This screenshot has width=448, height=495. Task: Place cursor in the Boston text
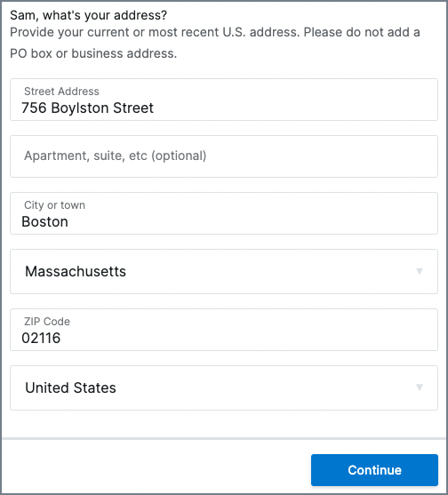(44, 221)
